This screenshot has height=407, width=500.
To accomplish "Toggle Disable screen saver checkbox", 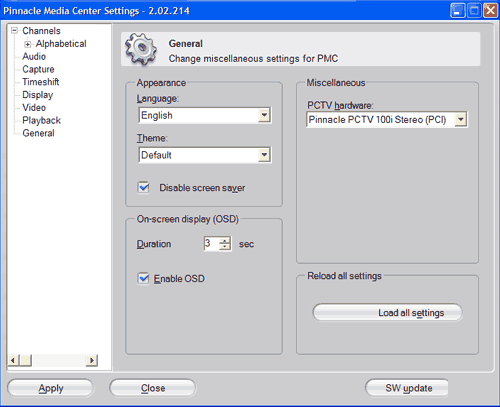I will (x=144, y=187).
